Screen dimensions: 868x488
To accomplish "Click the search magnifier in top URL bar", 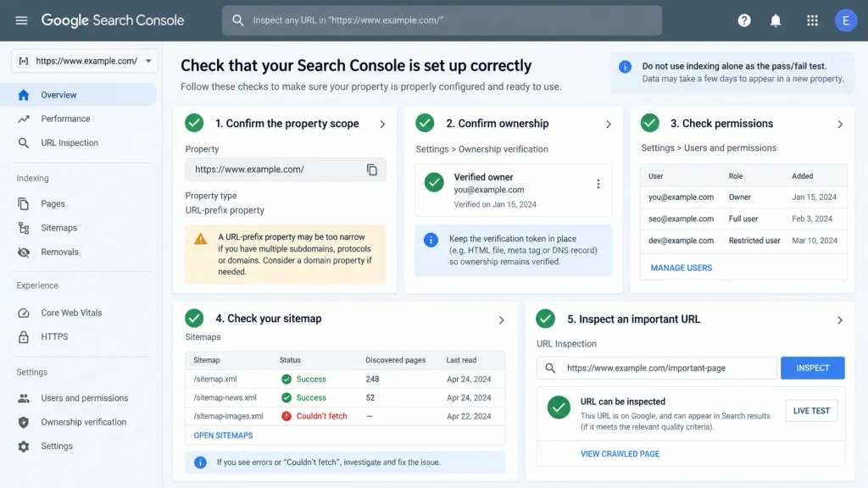I will 238,20.
